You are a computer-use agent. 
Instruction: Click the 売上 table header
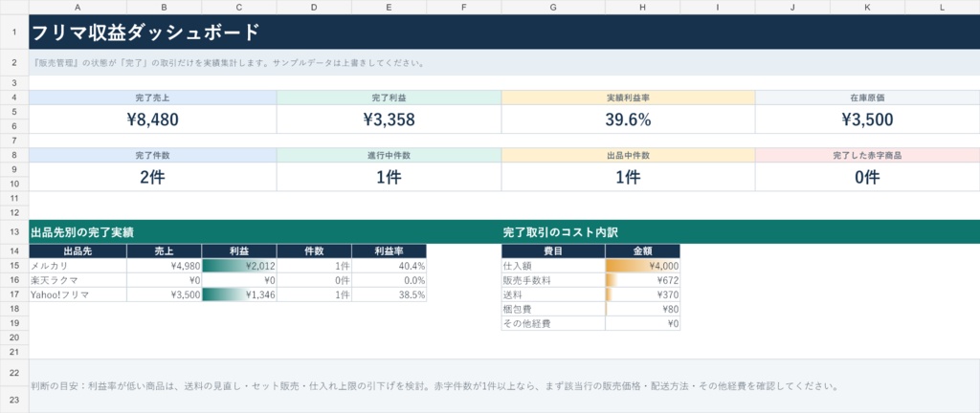(164, 250)
